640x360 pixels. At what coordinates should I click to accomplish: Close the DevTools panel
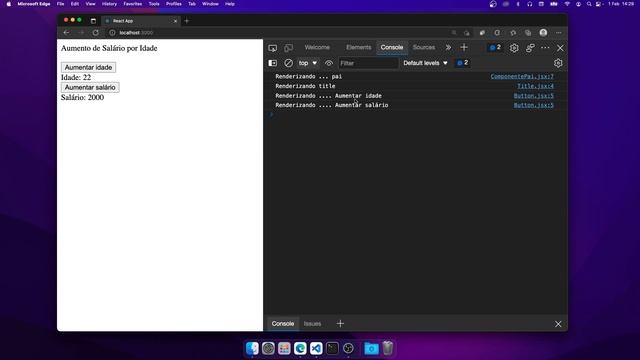[560, 48]
